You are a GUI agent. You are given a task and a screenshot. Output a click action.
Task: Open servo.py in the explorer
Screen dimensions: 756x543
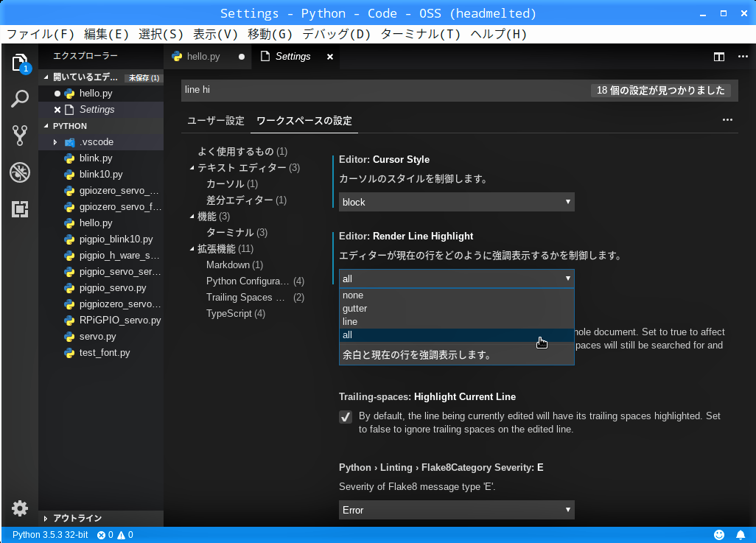click(x=101, y=337)
